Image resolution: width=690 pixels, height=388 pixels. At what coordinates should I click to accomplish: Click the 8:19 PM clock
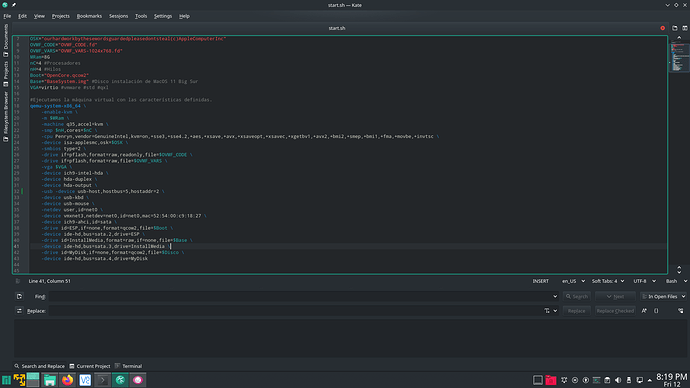(672, 377)
